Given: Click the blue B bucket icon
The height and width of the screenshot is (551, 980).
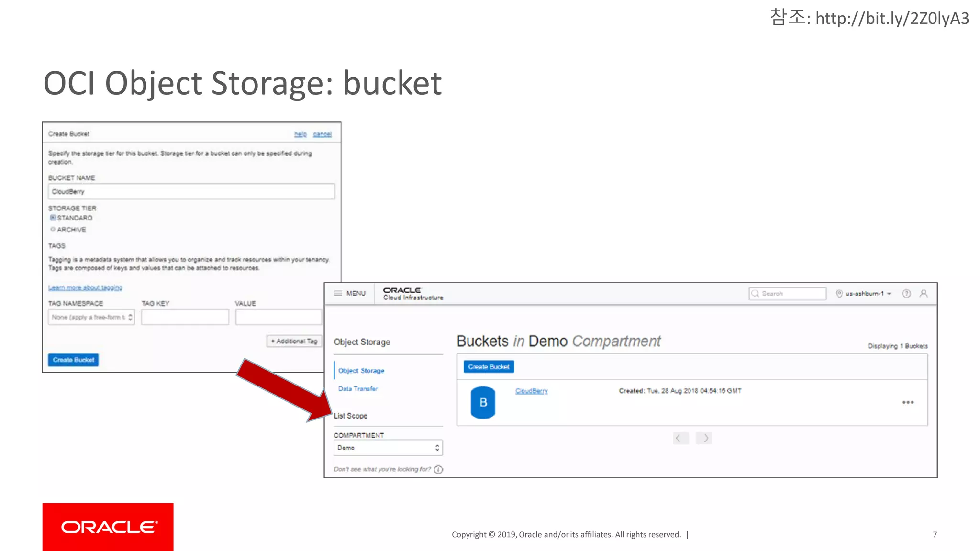Looking at the screenshot, I should (483, 402).
